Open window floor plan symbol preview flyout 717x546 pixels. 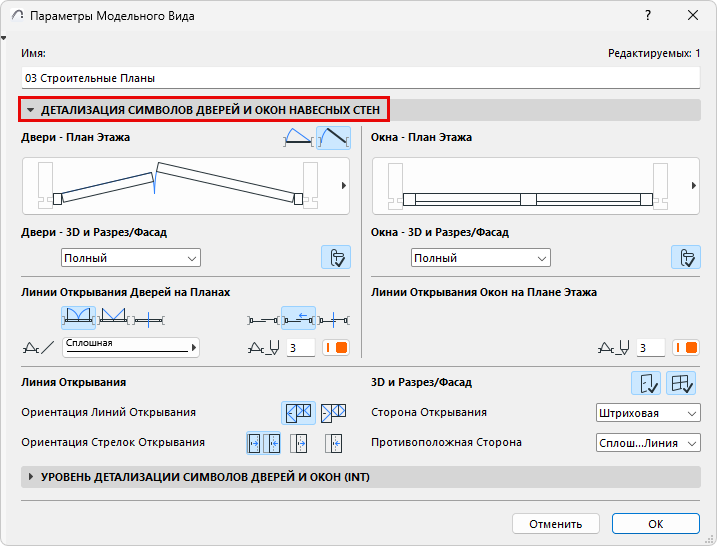click(694, 186)
